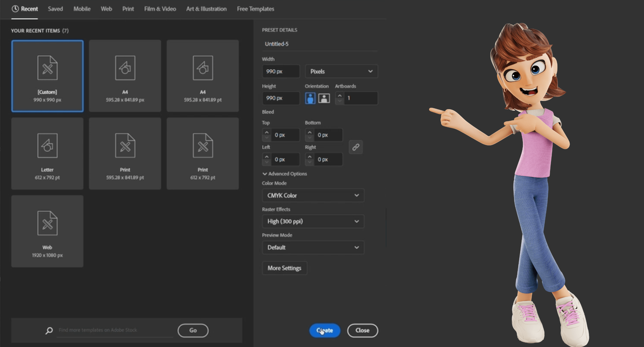Click the magnifier search icon

[x=49, y=330]
